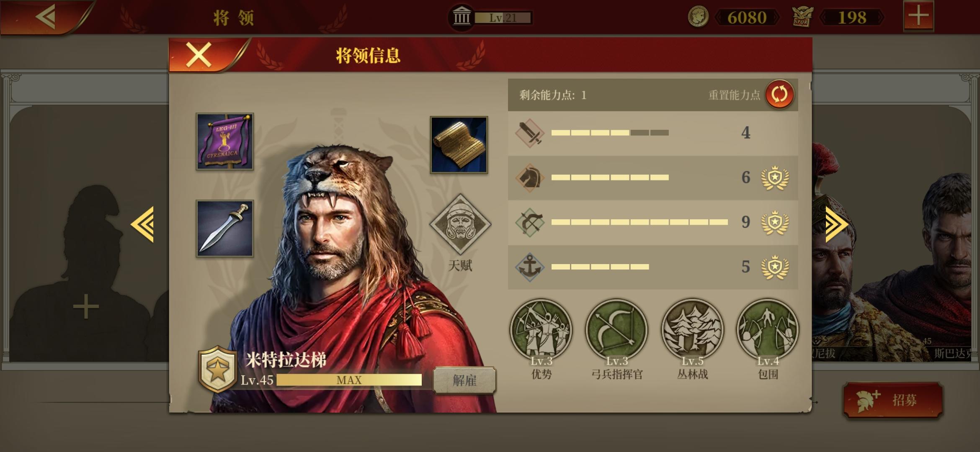Open the golden scroll item slot
Image resolution: width=980 pixels, height=452 pixels.
(x=459, y=145)
